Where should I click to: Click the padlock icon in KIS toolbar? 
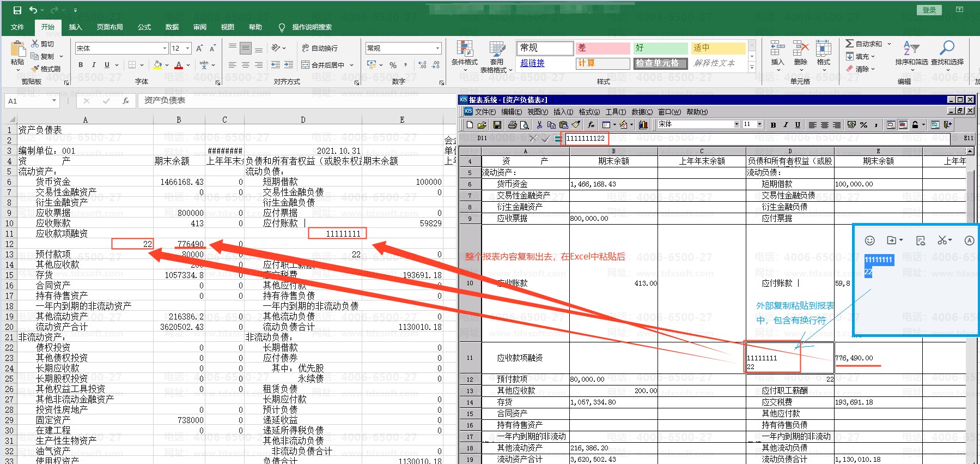[x=915, y=125]
